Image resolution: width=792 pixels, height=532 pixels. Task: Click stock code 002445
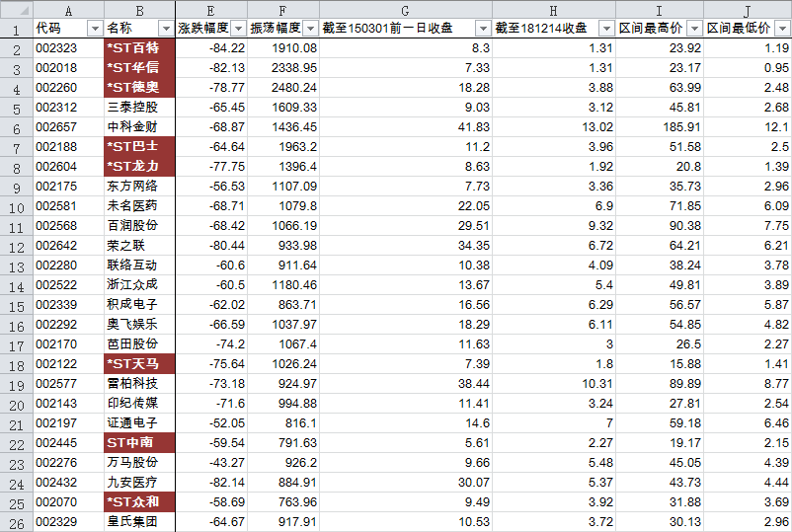pos(56,442)
